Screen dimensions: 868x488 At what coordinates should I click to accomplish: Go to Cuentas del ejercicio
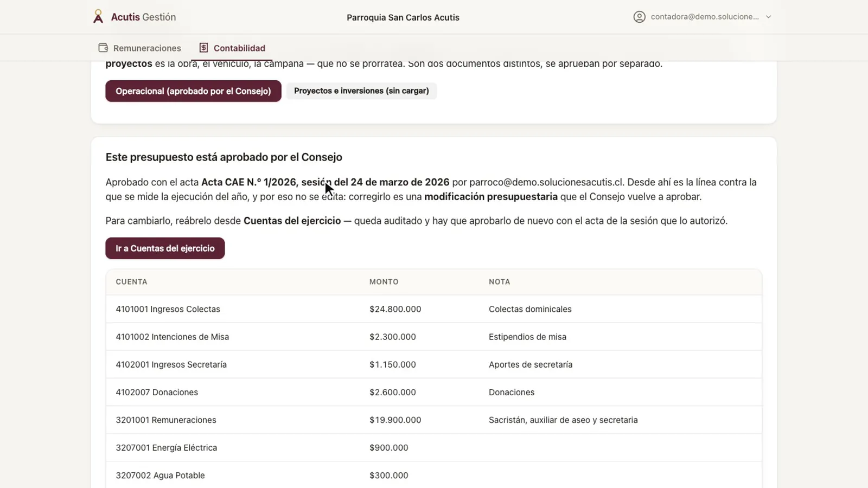point(165,248)
